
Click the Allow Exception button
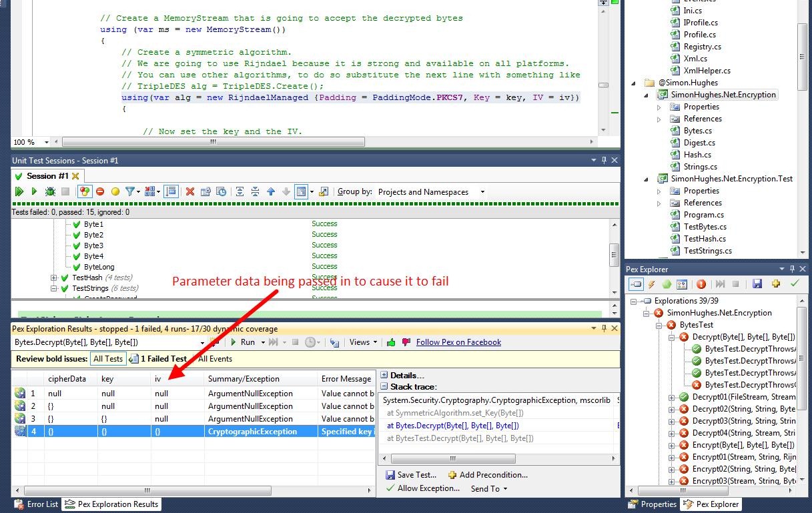[423, 488]
